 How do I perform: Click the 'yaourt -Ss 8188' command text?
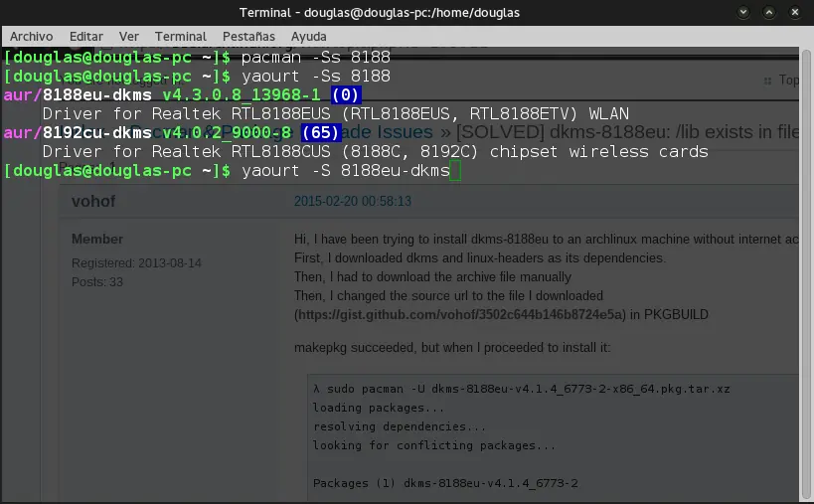tap(316, 77)
